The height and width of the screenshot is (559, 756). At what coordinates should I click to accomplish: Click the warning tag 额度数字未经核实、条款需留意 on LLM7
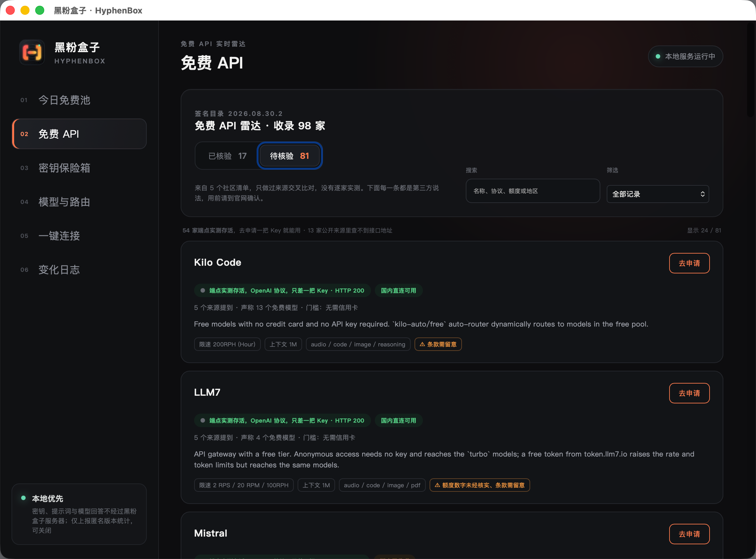pos(480,485)
